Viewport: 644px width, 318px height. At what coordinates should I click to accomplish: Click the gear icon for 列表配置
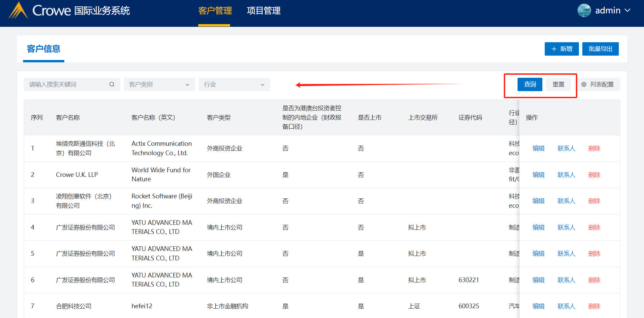point(584,84)
